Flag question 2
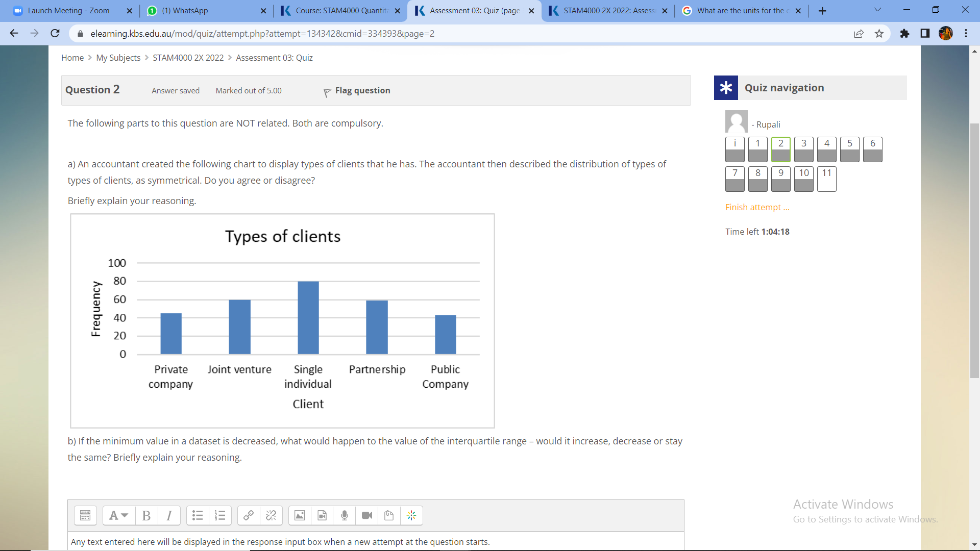 click(x=357, y=91)
